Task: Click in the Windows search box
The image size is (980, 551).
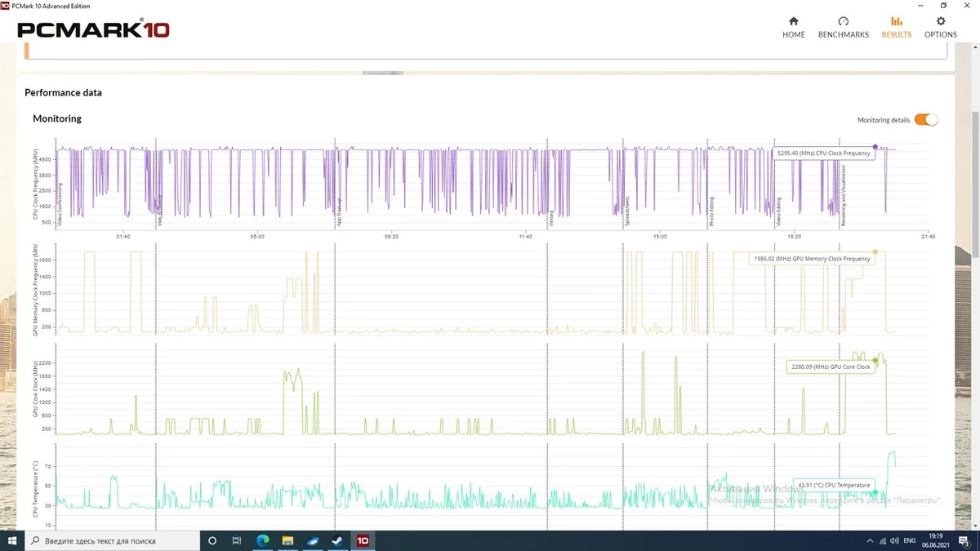Action: pyautogui.click(x=113, y=540)
